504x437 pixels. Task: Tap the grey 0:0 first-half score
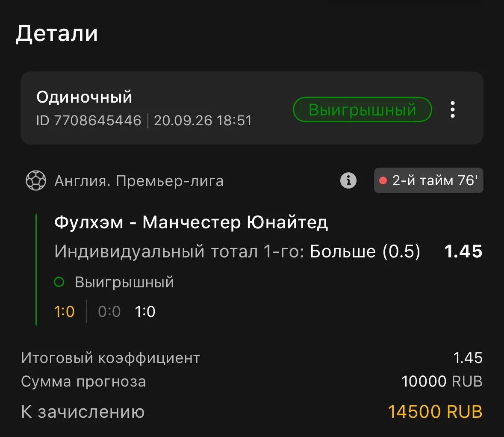[x=109, y=311]
